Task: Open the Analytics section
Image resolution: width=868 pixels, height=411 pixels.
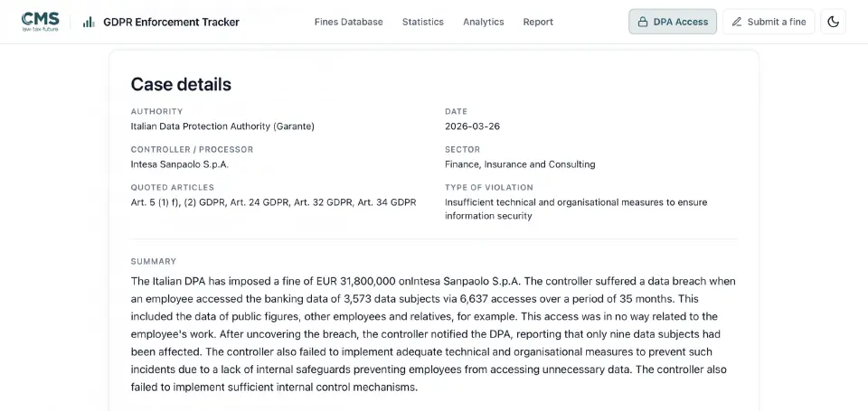Action: [x=483, y=22]
